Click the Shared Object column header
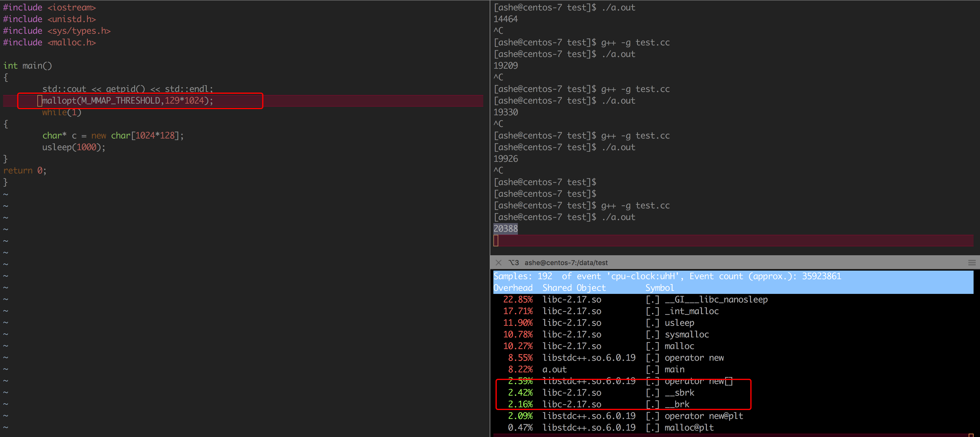980x437 pixels. [x=574, y=288]
